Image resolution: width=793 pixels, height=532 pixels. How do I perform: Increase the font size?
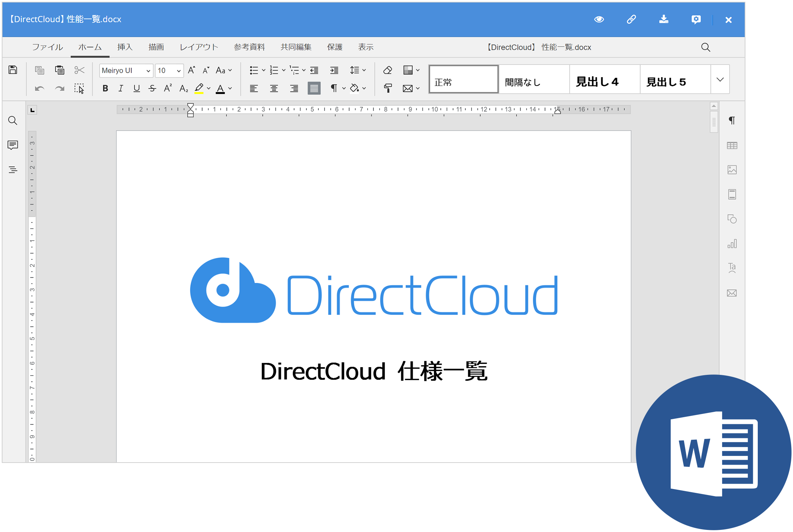click(x=191, y=70)
